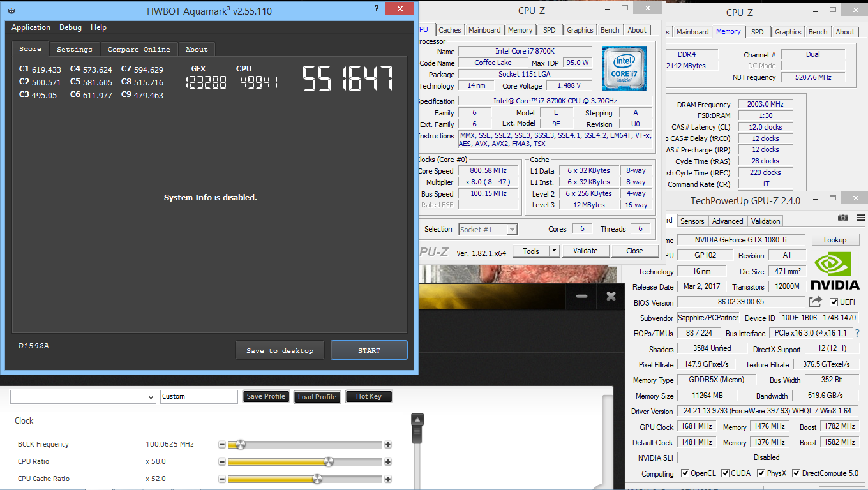Viewport: 868px width, 490px height.
Task: Open the profile selection dropdown
Action: point(83,397)
